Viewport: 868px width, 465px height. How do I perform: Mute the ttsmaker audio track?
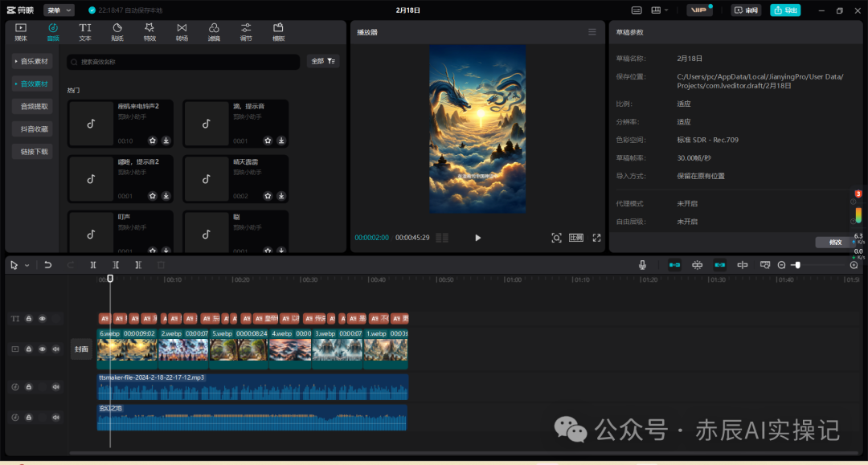tap(56, 387)
